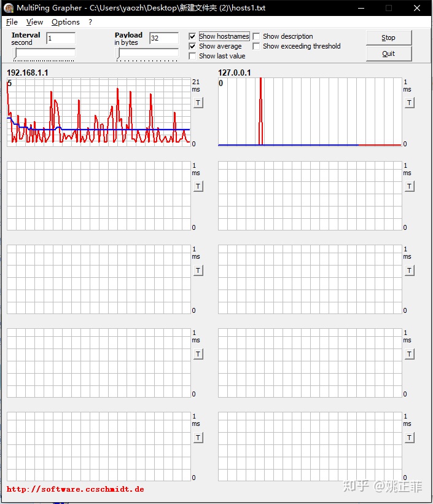Screen dimensions: 433x504
Task: Click the T button beside the 192.168.1.1 graph
Action: coord(198,103)
